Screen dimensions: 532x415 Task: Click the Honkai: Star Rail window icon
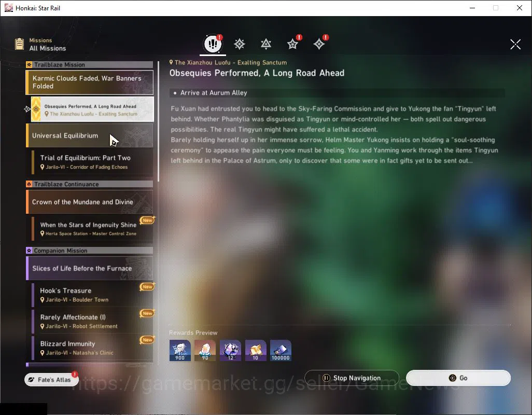coord(8,8)
